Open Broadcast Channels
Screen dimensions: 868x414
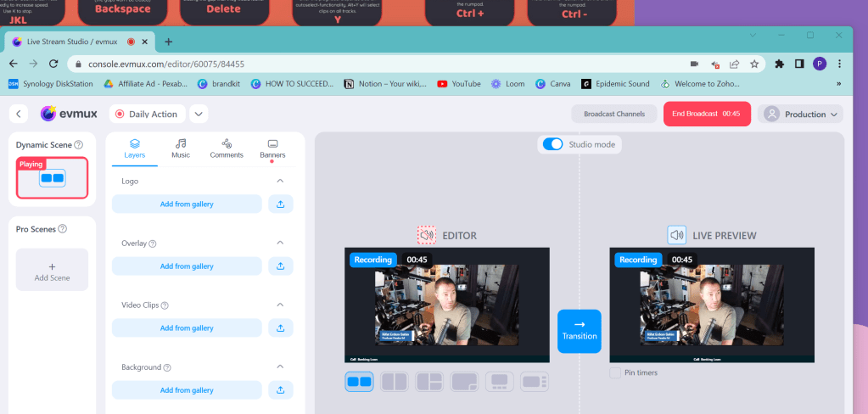pos(614,114)
